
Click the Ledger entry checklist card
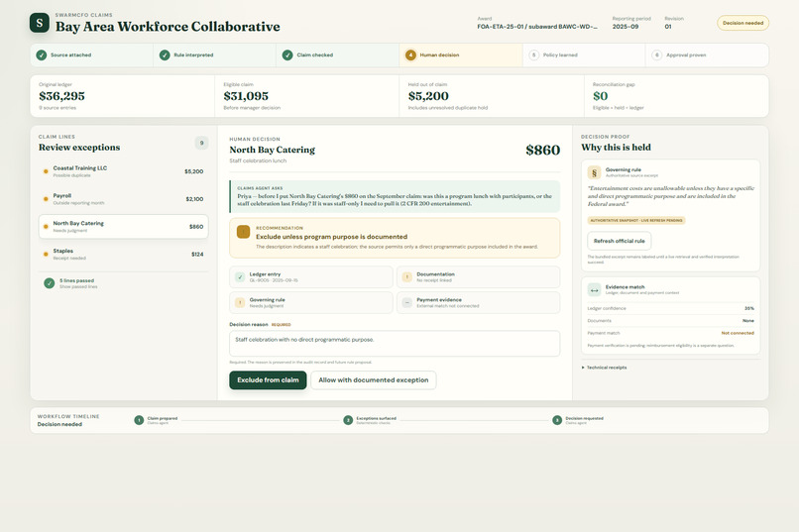point(311,277)
